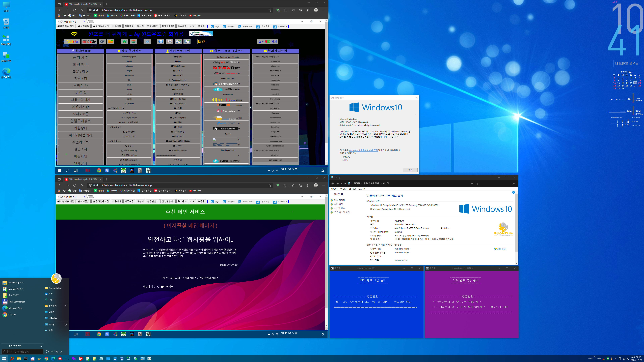Click the blue help icon in the 시스템 window
This screenshot has width=644, height=362.
click(x=513, y=192)
